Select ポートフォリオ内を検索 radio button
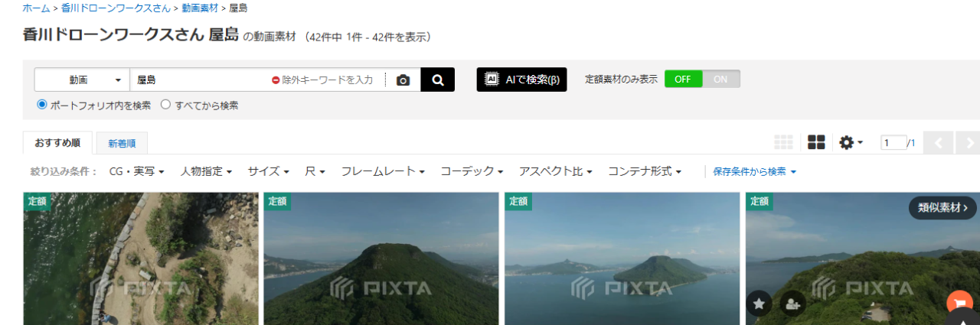Screen dimensions: 980x325 42,106
